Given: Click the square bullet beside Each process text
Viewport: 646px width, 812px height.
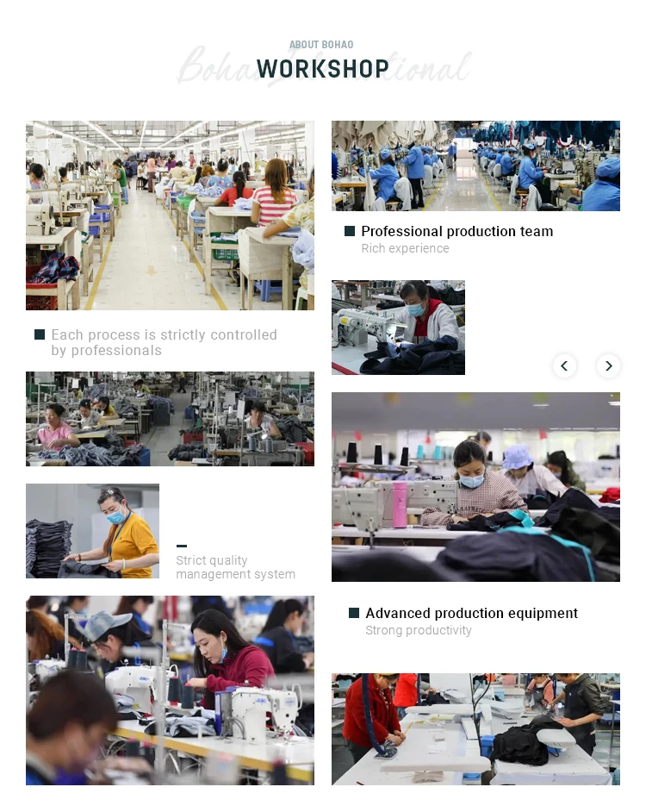Looking at the screenshot, I should [40, 334].
